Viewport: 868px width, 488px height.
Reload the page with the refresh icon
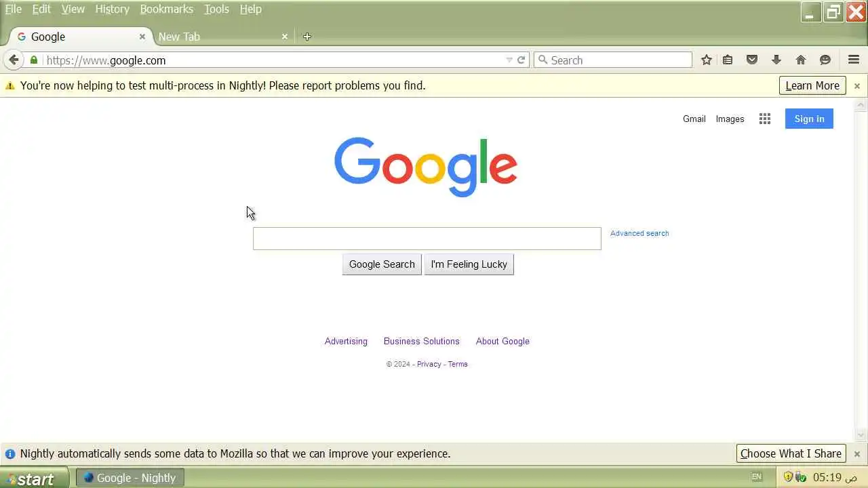point(521,60)
